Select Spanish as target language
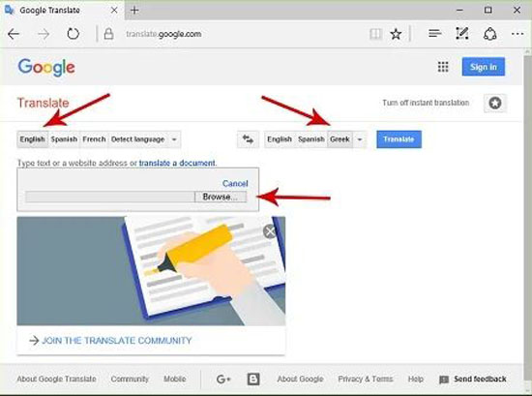The image size is (532, 396). point(311,139)
